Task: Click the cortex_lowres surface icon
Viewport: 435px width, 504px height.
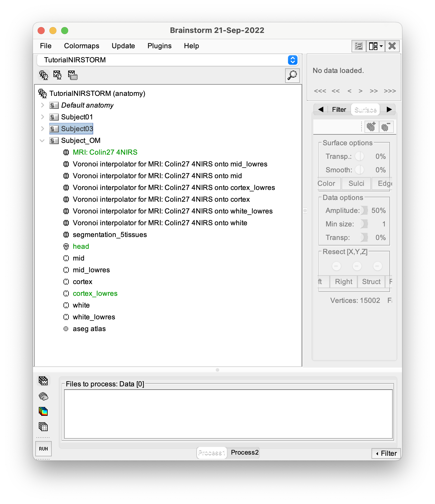Action: point(66,293)
